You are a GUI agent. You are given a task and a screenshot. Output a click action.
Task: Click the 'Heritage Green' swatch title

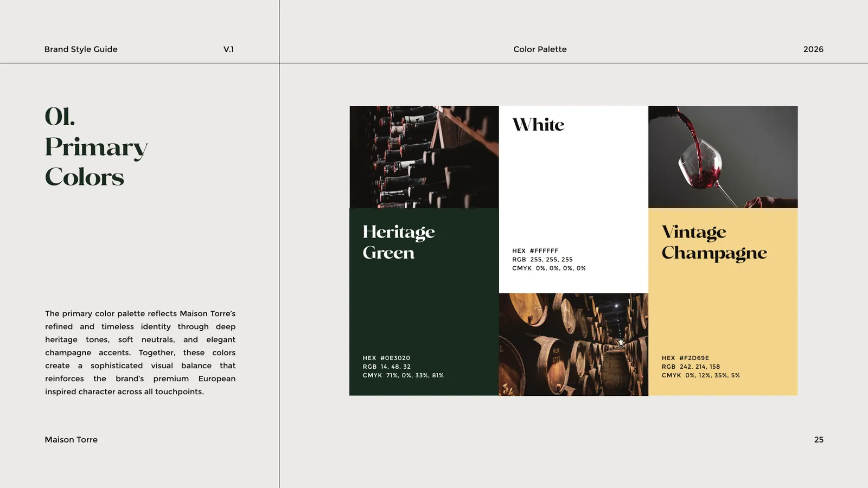pos(399,242)
